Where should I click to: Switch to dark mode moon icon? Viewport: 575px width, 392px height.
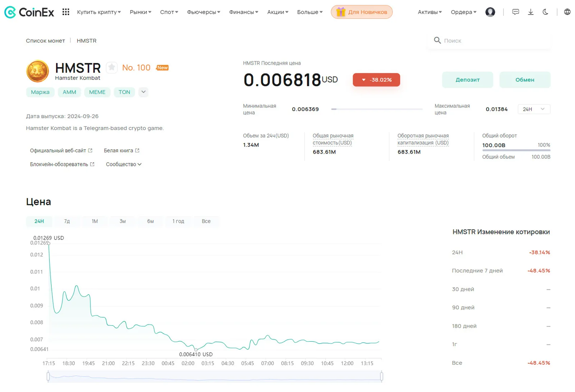[545, 12]
